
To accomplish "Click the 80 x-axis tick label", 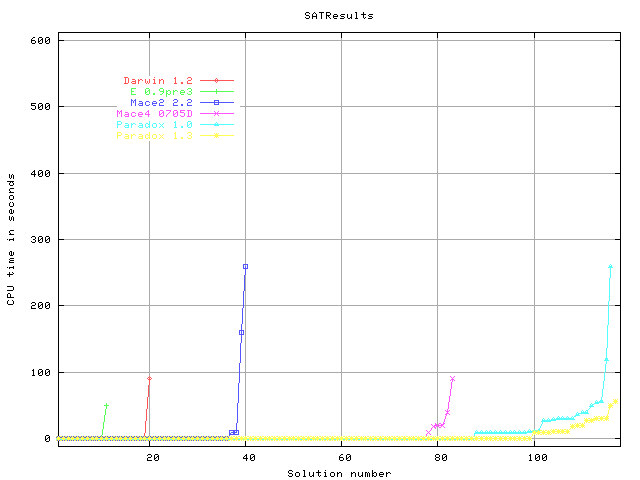I will tap(441, 458).
